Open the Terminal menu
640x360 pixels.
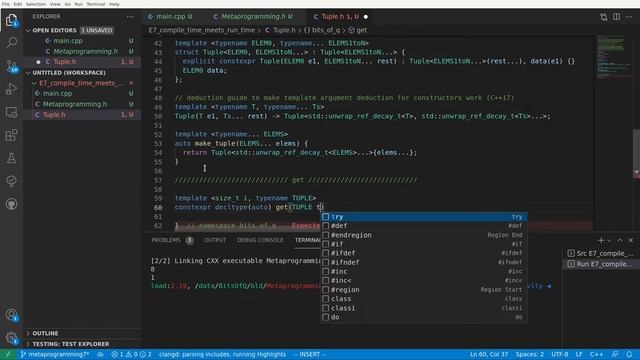tap(96, 4)
